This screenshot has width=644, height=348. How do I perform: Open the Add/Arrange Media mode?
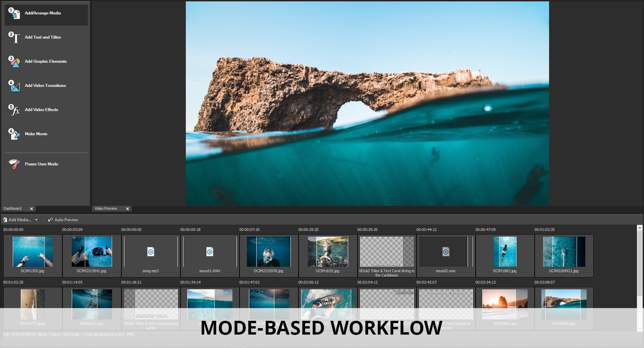(43, 13)
